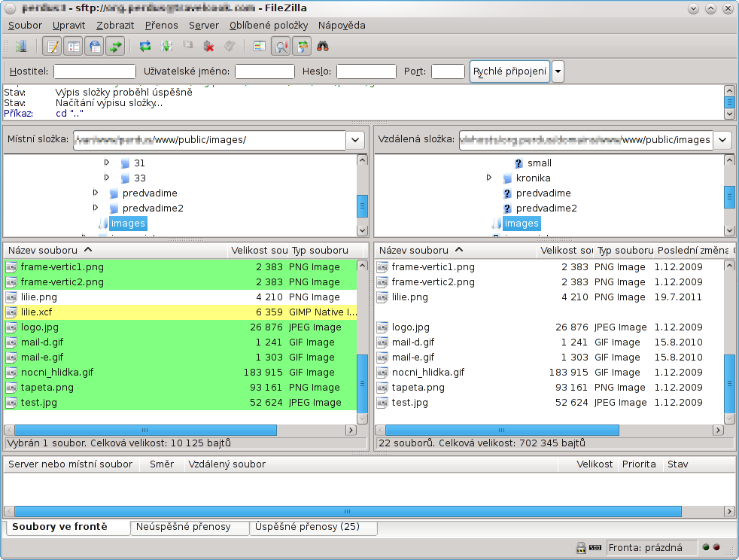Expand local folder 31 in tree
The height and width of the screenshot is (560, 739).
pos(107,163)
